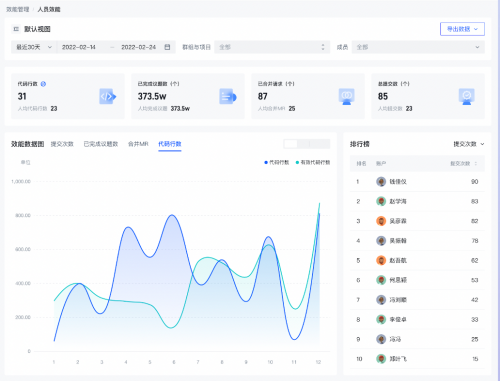This screenshot has width=500, height=381.
Task: Switch the chart view toggle to its first segment
Action: 291,144
